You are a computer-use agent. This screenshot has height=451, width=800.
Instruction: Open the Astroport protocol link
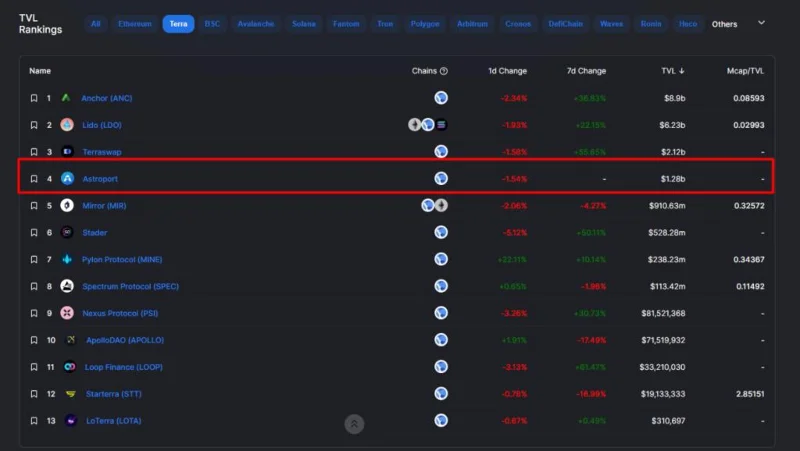pyautogui.click(x=100, y=179)
